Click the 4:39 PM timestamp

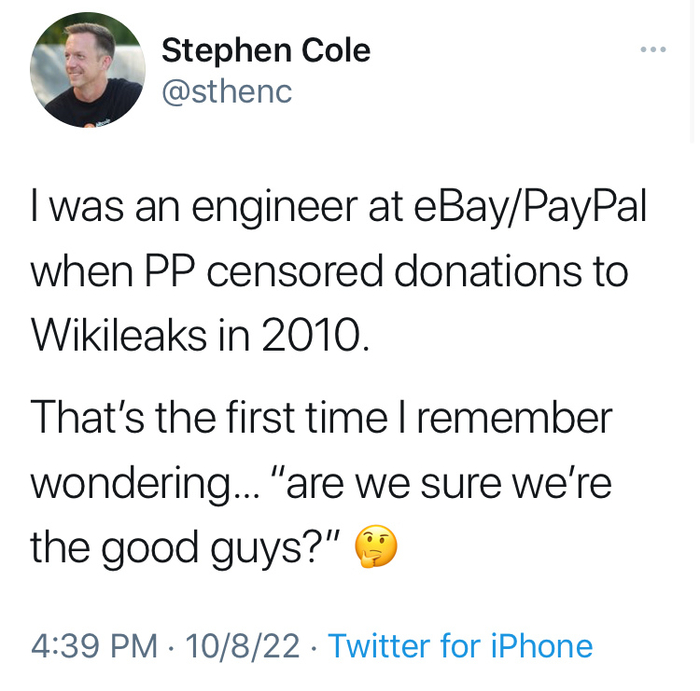(x=95, y=646)
